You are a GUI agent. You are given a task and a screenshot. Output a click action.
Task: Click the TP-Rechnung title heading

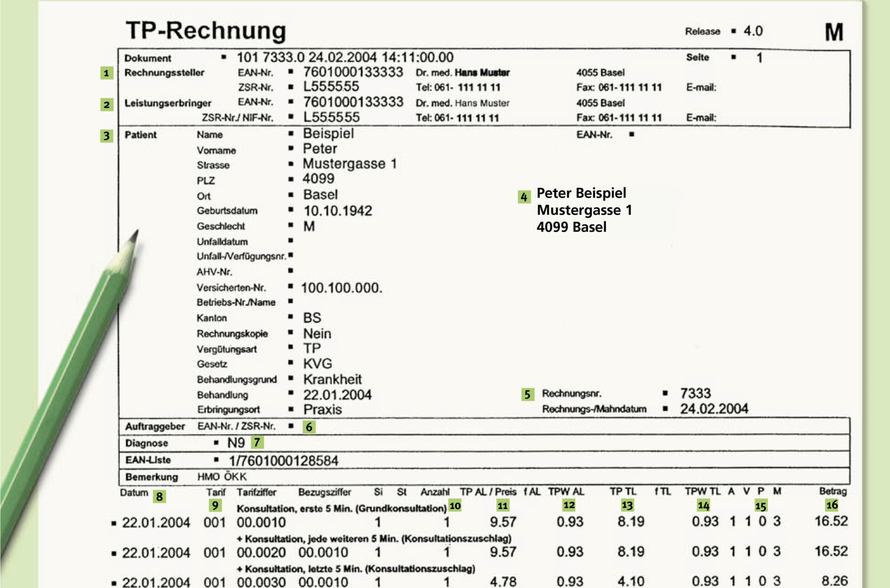click(206, 30)
